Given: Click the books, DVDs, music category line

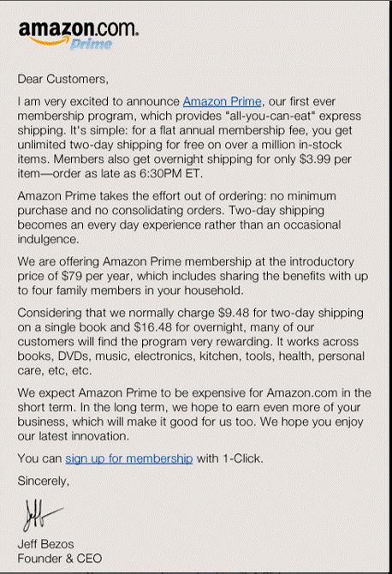Looking at the screenshot, I should [191, 356].
